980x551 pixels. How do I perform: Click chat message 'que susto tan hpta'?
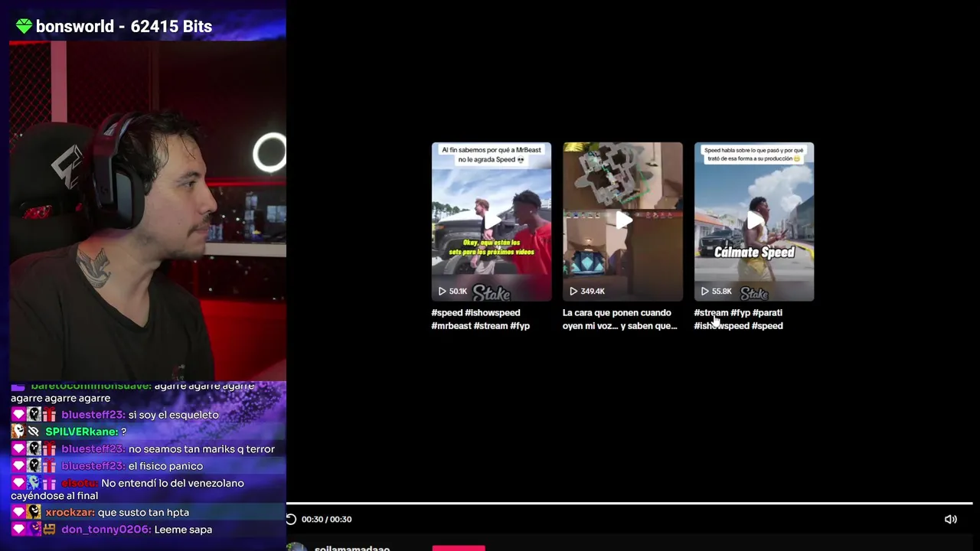(x=143, y=512)
